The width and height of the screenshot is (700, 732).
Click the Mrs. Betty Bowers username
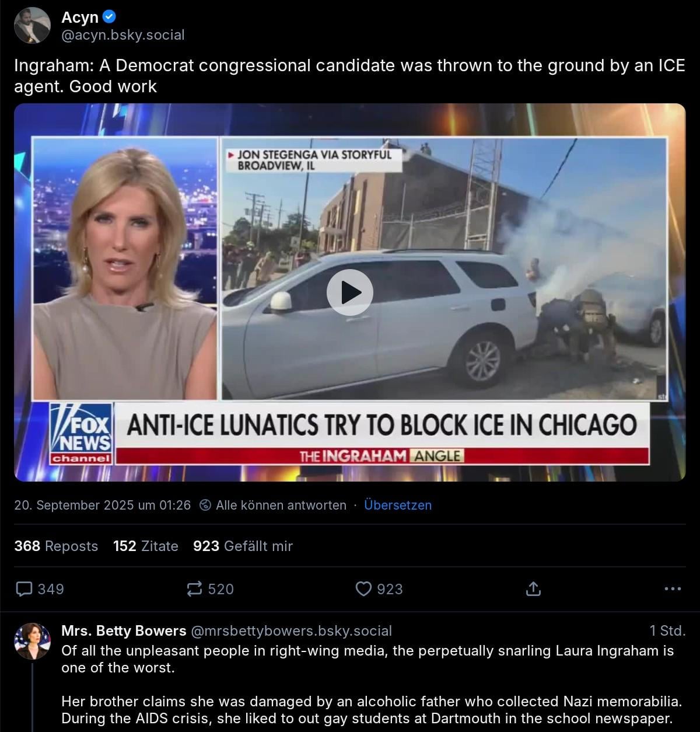124,631
